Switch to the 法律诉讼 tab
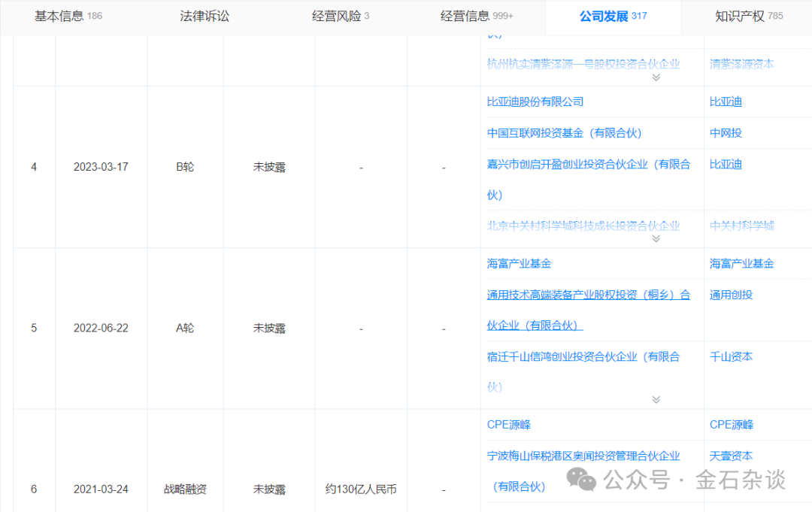This screenshot has height=512, width=812. point(205,16)
